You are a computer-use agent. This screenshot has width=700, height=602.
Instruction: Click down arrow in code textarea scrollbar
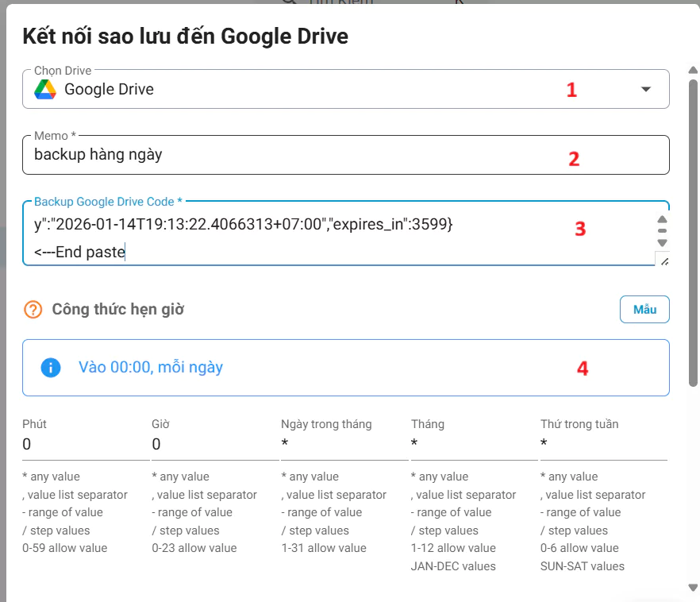click(x=663, y=243)
